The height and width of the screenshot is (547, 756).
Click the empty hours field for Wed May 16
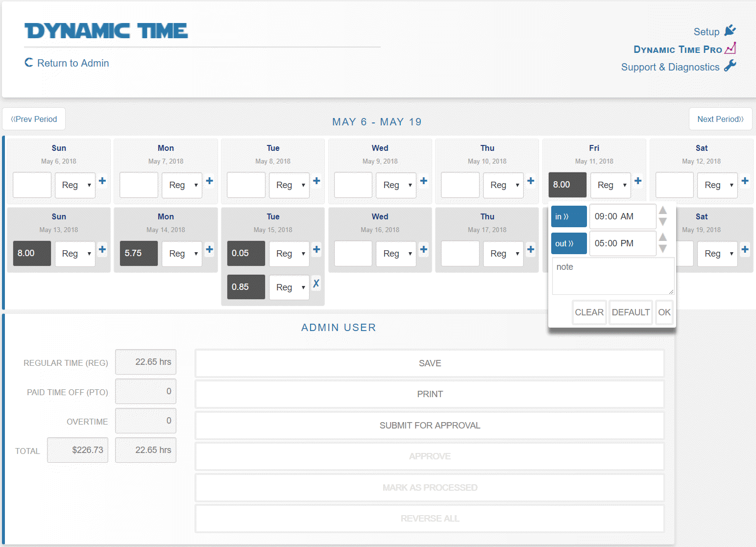click(x=353, y=253)
